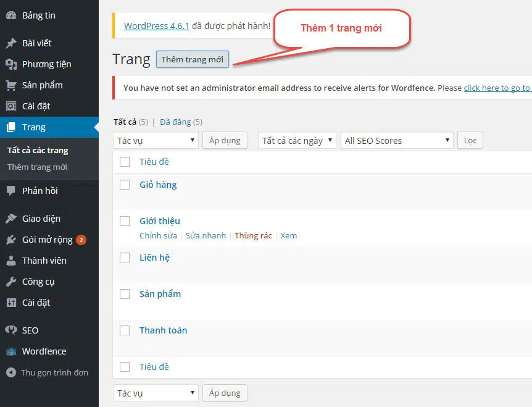Open the top Tác vụ bulk actions dropdown
Viewport: 532px width, 407px height.
(156, 141)
